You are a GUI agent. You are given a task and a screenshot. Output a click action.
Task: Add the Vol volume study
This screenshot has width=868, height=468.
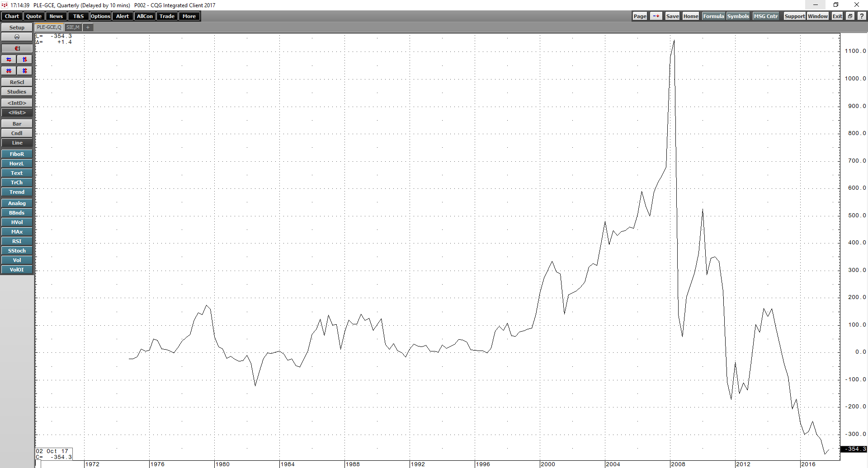click(17, 260)
